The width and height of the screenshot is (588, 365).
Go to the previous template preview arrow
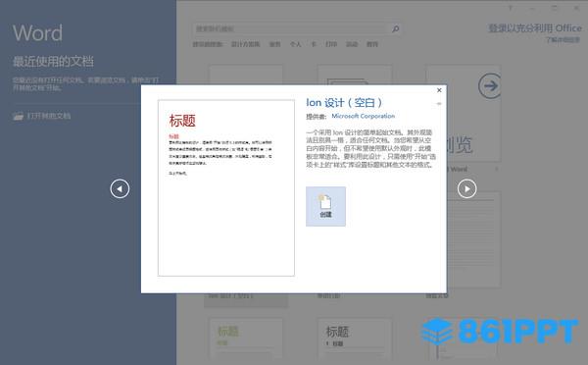coord(120,188)
